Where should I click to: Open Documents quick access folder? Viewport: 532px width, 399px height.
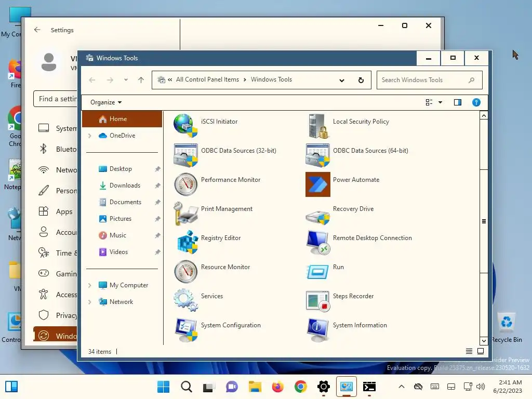pos(125,202)
